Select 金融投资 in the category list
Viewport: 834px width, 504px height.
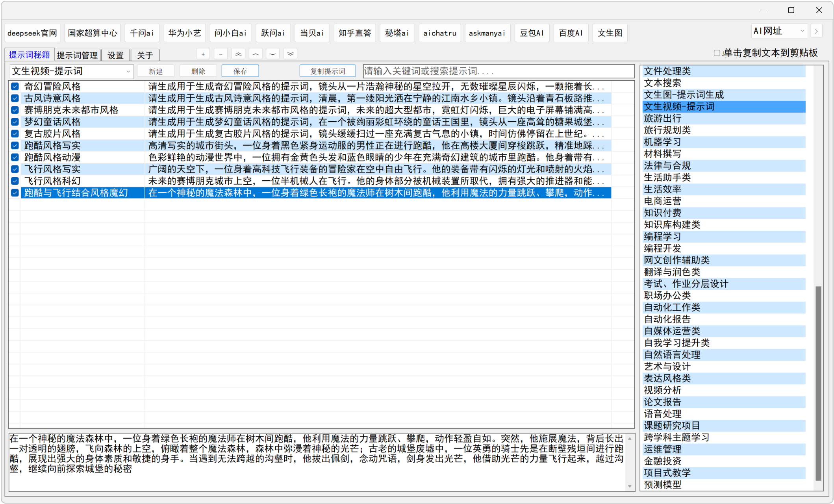pos(724,461)
